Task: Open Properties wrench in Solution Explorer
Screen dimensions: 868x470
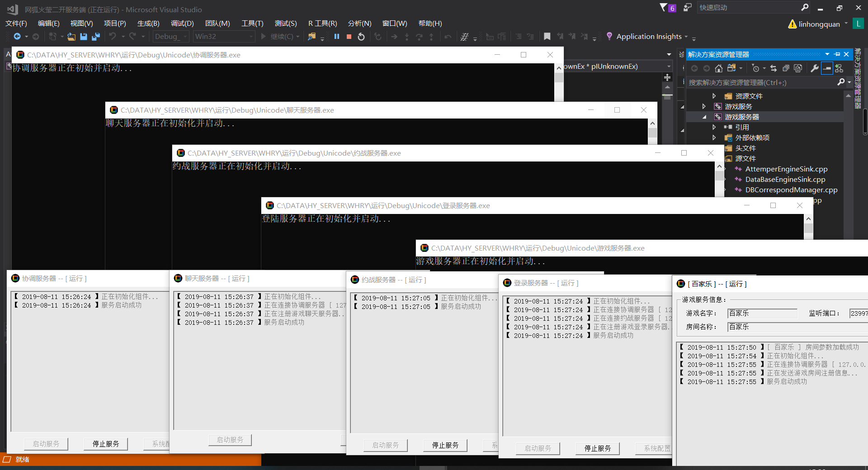Action: (x=814, y=68)
